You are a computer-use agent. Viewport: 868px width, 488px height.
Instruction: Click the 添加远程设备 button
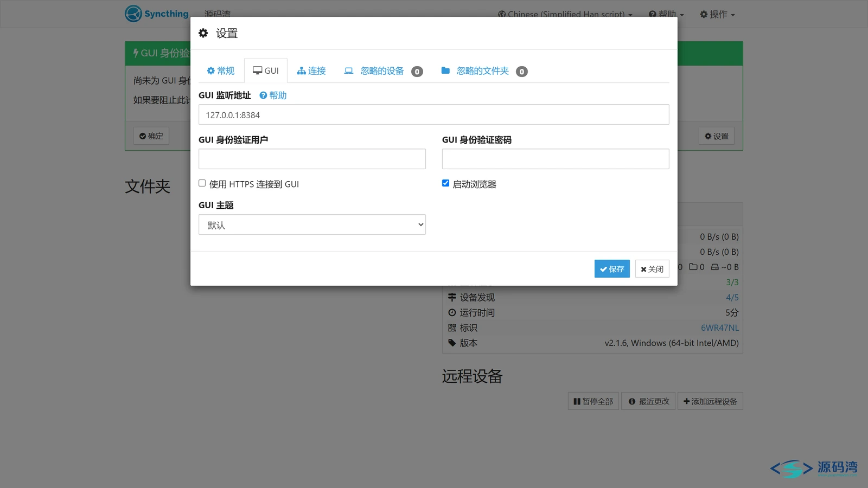(x=710, y=401)
